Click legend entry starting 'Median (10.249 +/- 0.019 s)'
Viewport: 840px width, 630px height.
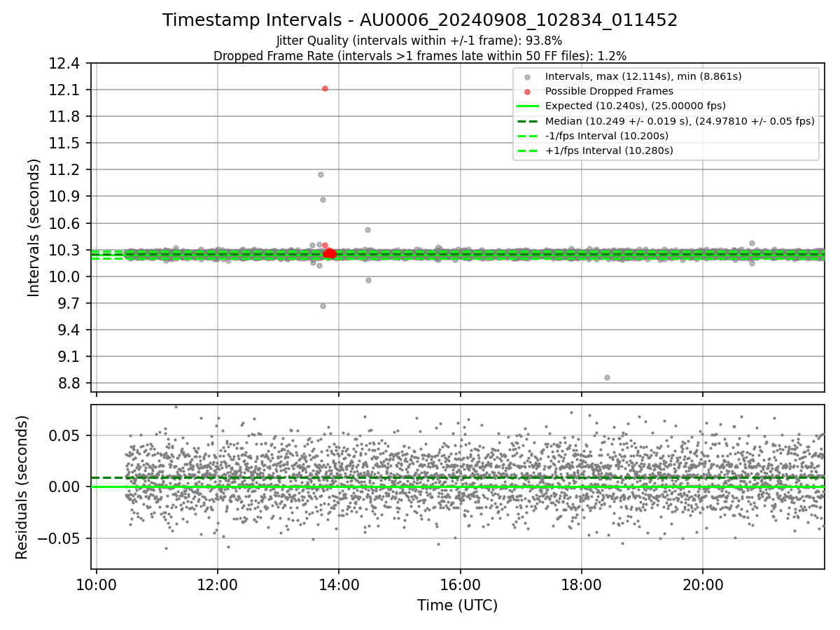tap(680, 120)
